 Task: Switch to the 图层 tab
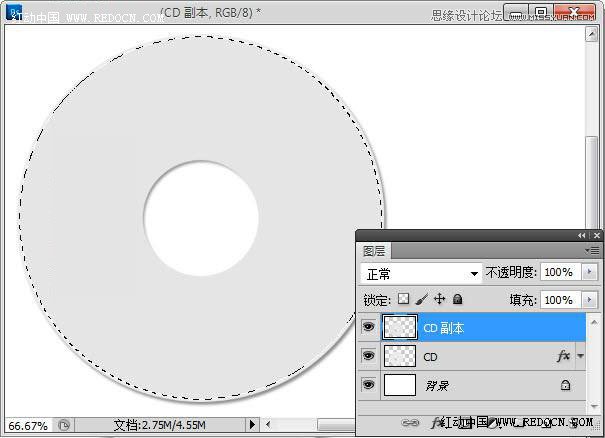tap(374, 251)
